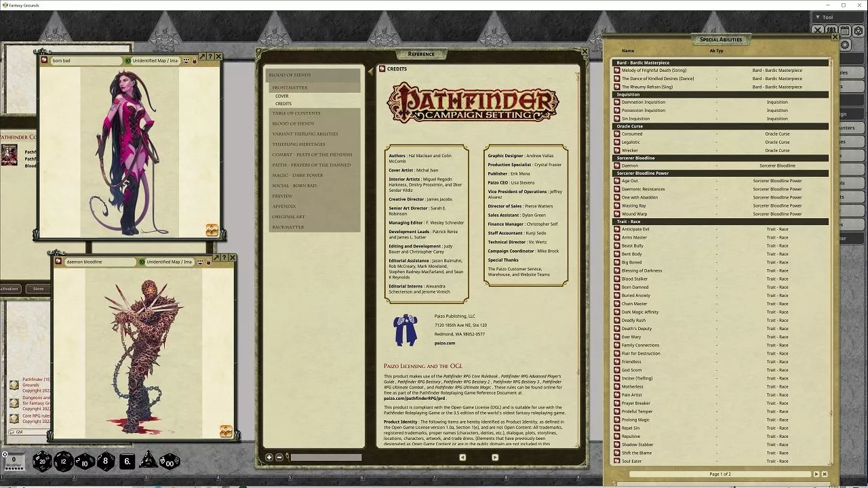The width and height of the screenshot is (868, 488).
Task: Roll the d10 die
Action: pyautogui.click(x=85, y=462)
